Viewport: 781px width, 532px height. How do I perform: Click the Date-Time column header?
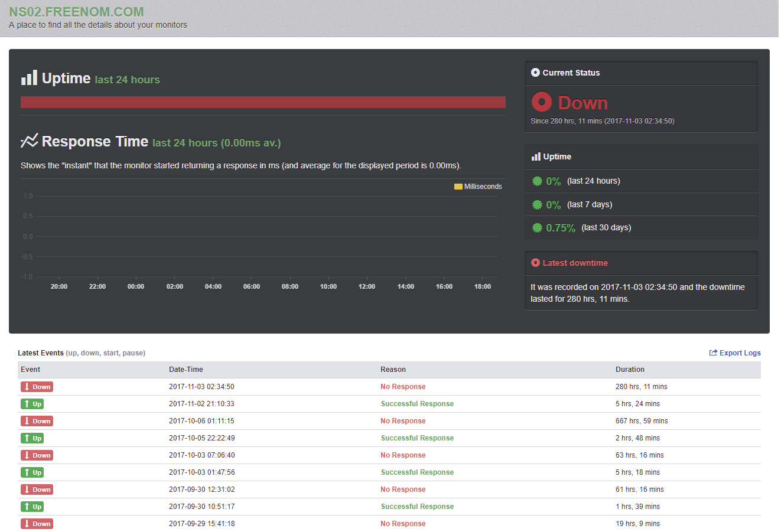pyautogui.click(x=186, y=370)
